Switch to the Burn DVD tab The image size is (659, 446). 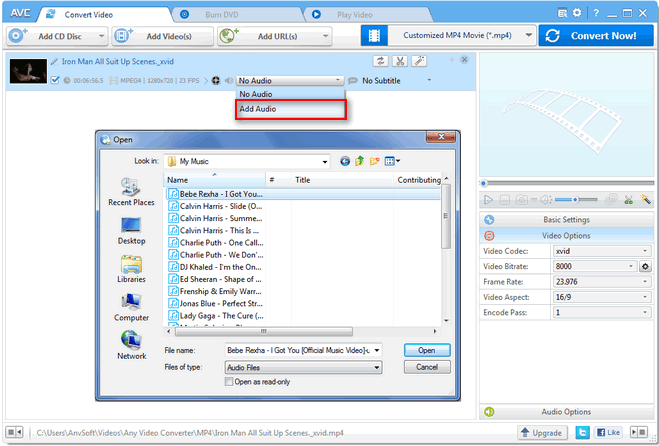[x=221, y=15]
